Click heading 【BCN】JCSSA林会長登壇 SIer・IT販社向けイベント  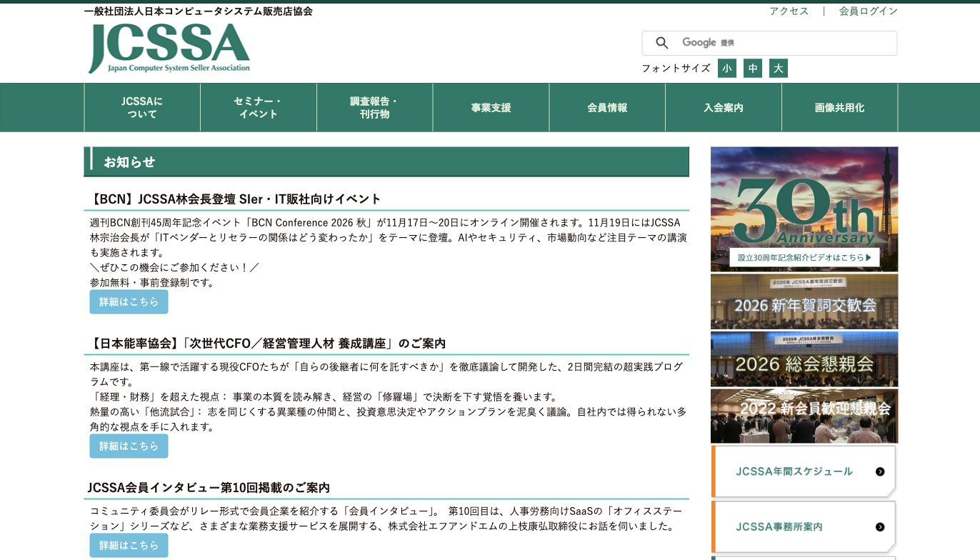click(x=235, y=199)
